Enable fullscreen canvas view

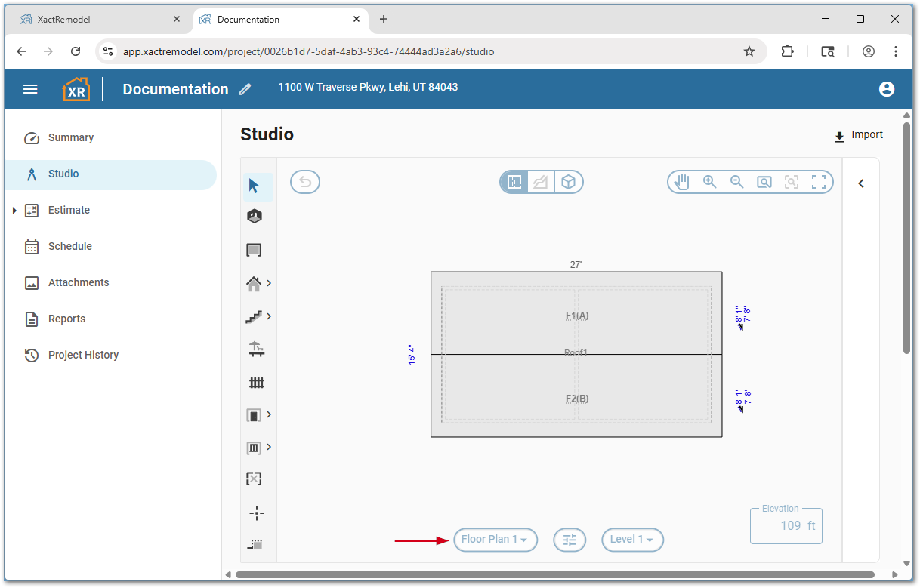pos(819,181)
